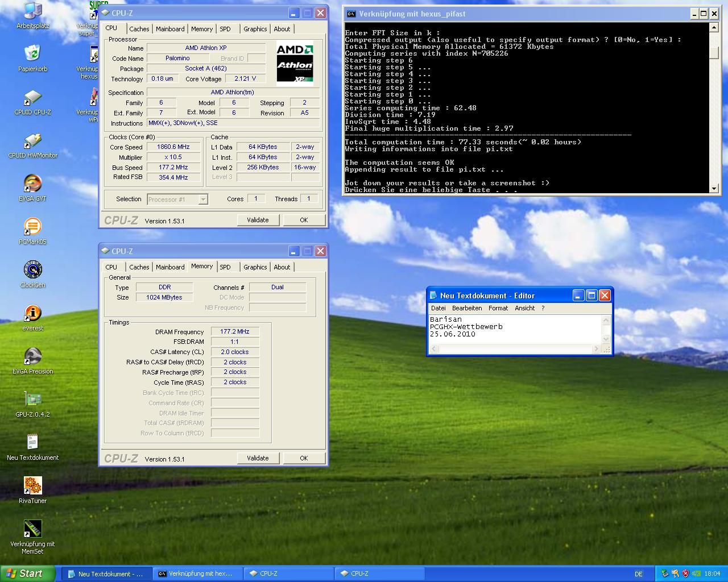The width and height of the screenshot is (728, 582).
Task: Click the console window scroll down arrow
Action: point(714,188)
